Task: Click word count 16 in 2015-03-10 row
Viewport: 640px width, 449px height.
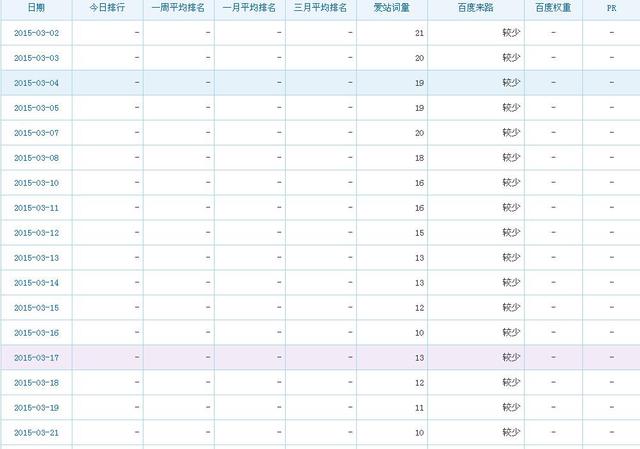Action: tap(419, 183)
